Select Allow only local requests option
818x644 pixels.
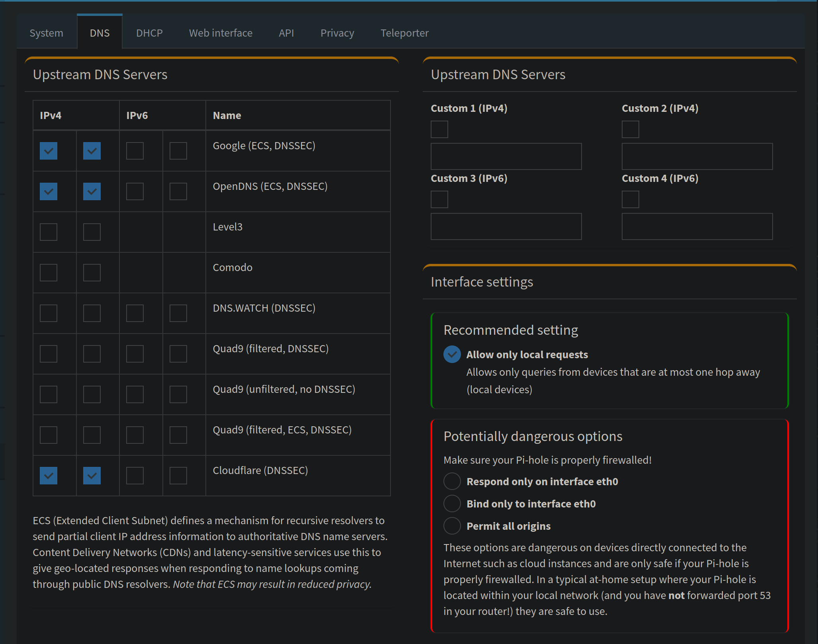point(452,354)
